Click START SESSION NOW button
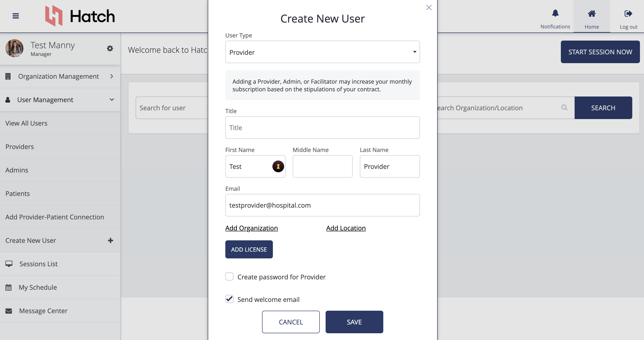The height and width of the screenshot is (340, 644). click(x=600, y=52)
